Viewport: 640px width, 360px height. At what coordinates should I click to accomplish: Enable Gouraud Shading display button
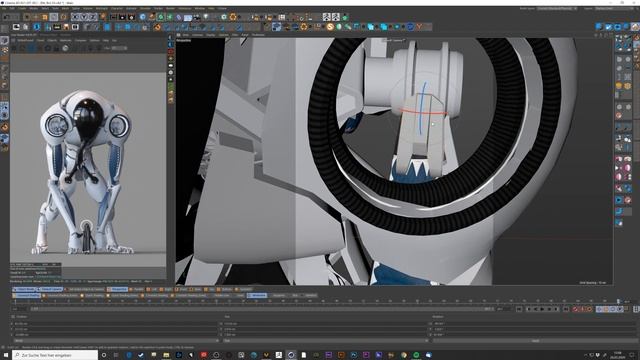pyautogui.click(x=27, y=296)
